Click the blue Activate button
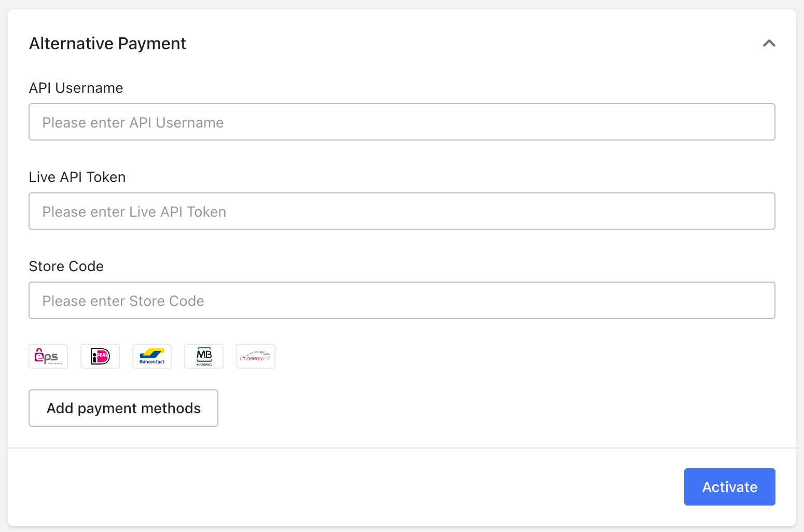Screen dimensions: 804x532 coord(729,487)
